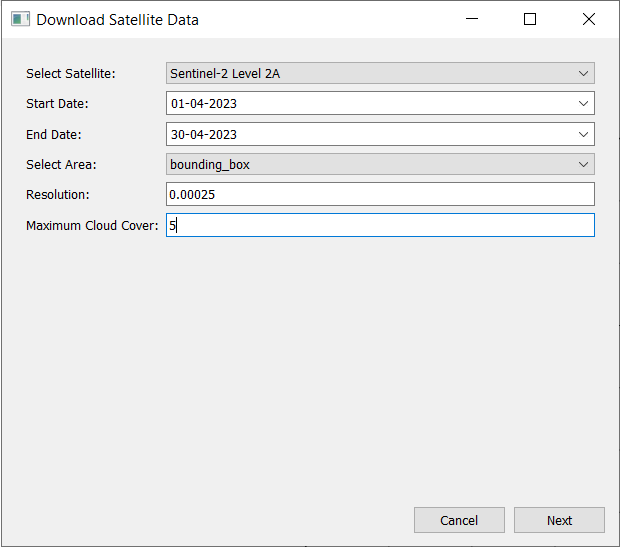Click the Download Satellite Data window title
The width and height of the screenshot is (620, 547).
click(118, 19)
